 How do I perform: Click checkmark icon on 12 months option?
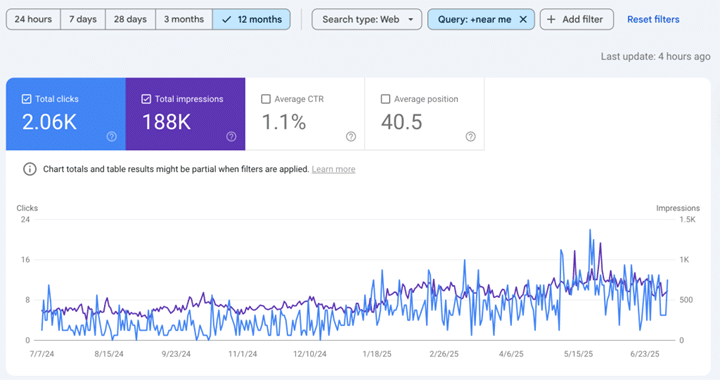pyautogui.click(x=226, y=20)
